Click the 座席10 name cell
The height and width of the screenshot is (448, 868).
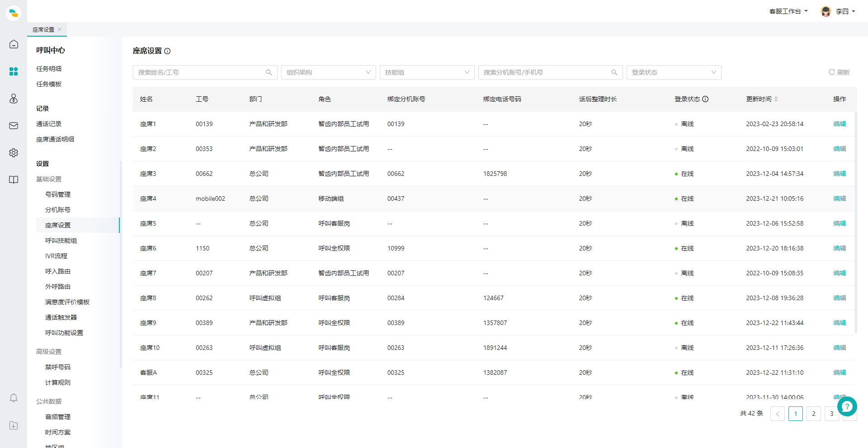click(150, 348)
